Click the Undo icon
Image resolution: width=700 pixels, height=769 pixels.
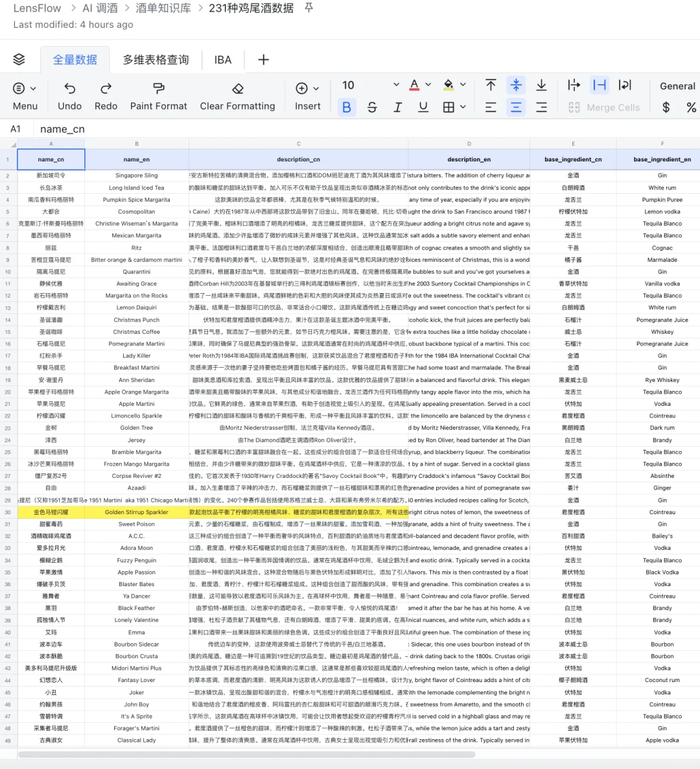[x=69, y=88]
